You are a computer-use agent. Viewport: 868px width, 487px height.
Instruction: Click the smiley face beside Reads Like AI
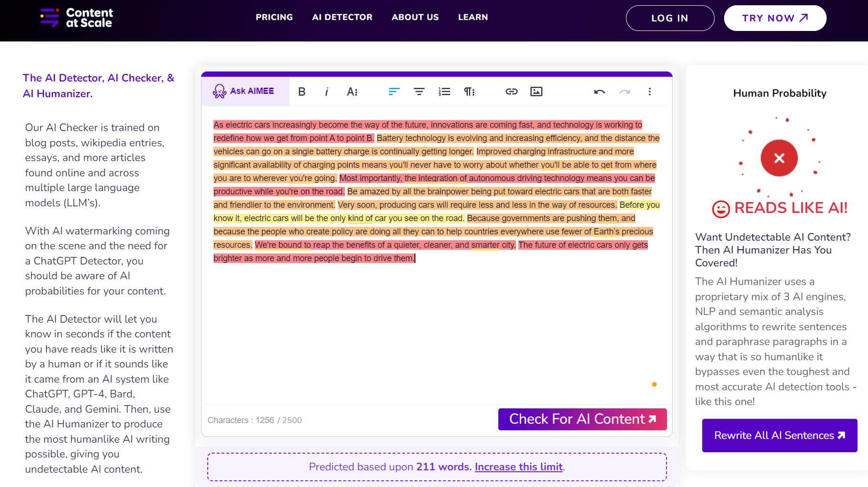click(721, 209)
